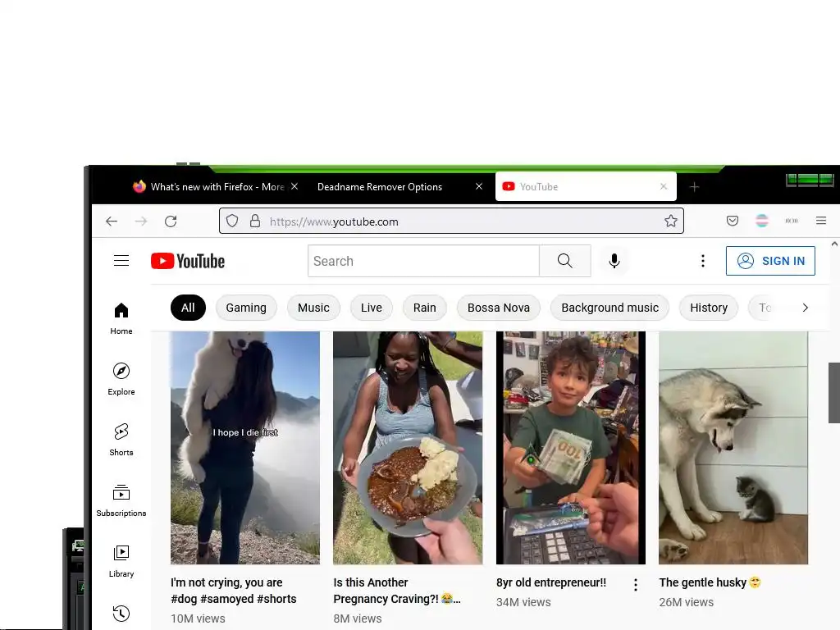Image resolution: width=840 pixels, height=630 pixels.
Task: Open a new browser tab
Action: pos(694,187)
